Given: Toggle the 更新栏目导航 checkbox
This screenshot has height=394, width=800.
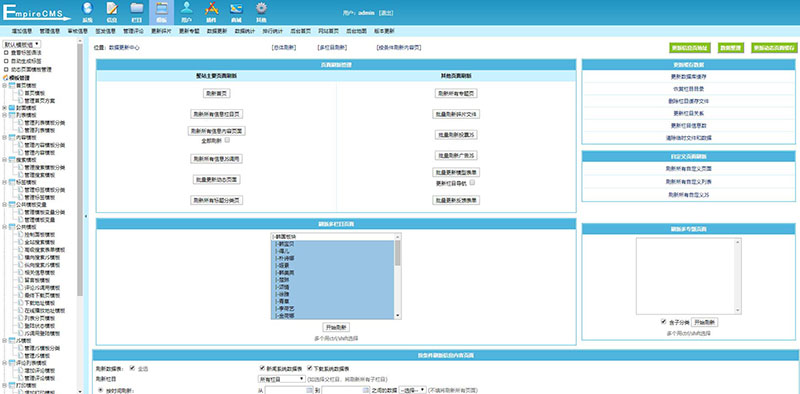Looking at the screenshot, I should point(472,182).
